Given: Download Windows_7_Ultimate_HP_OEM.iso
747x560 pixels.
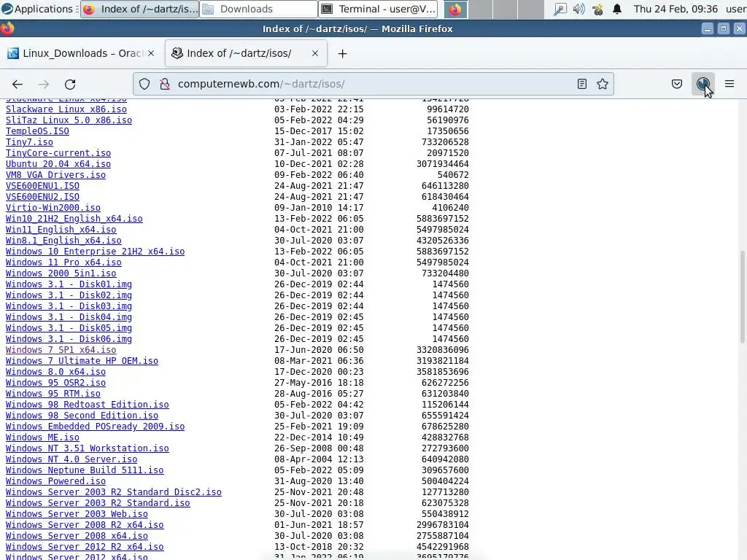Looking at the screenshot, I should tap(82, 361).
